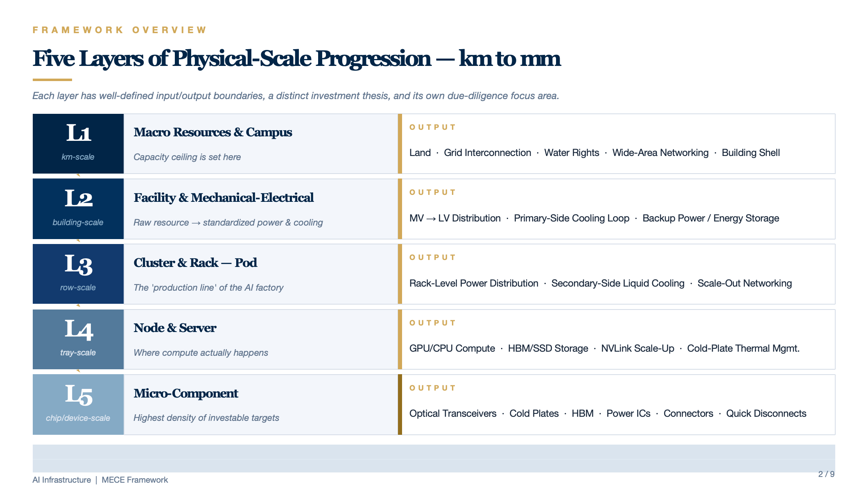Select the L2 building-scale layer badge

pos(78,209)
